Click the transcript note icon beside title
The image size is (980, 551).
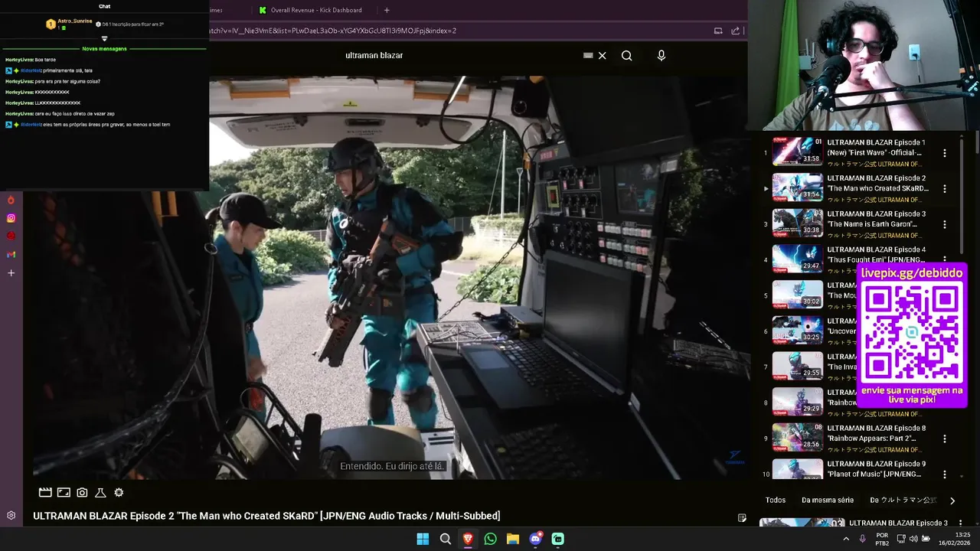[742, 518]
